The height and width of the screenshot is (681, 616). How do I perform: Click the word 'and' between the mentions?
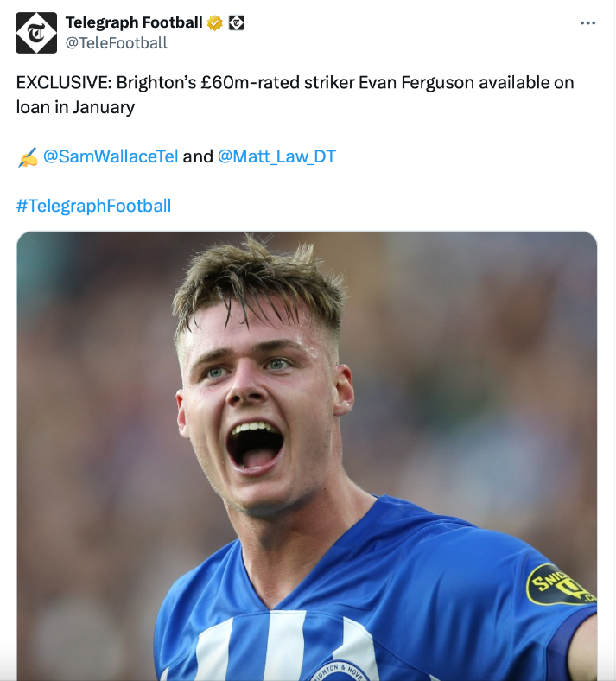pyautogui.click(x=198, y=156)
